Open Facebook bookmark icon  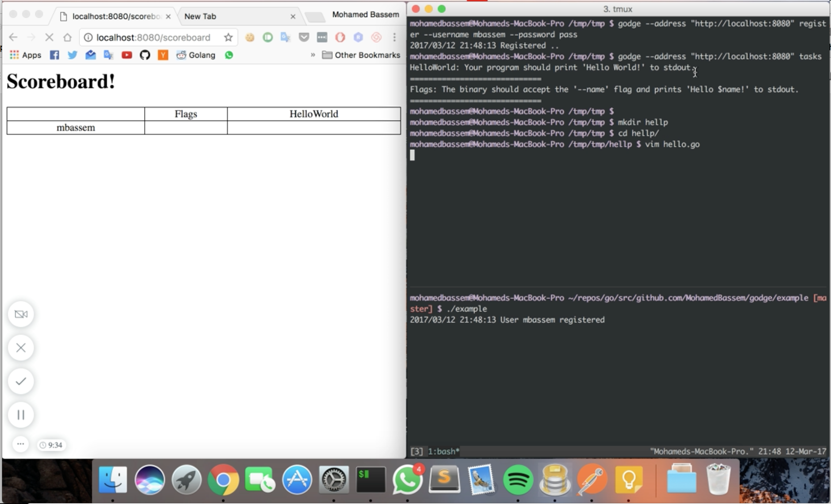coord(54,55)
